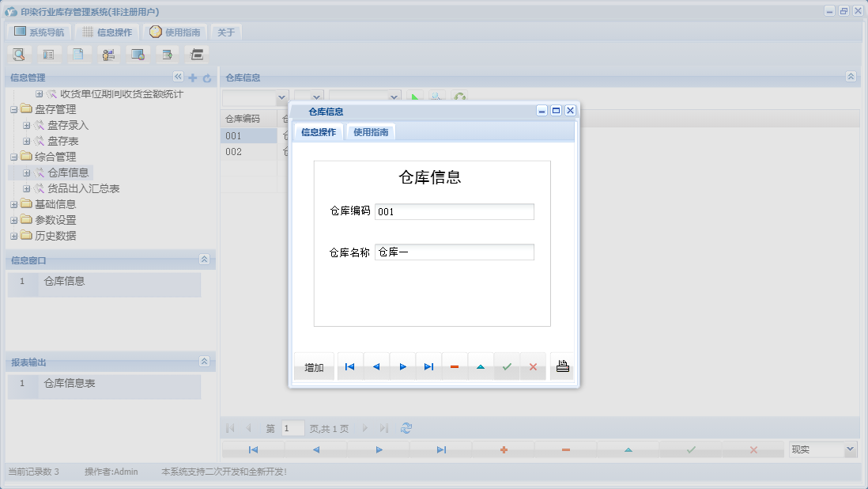The height and width of the screenshot is (489, 868).
Task: Open the 系统导航 menu
Action: 40,32
